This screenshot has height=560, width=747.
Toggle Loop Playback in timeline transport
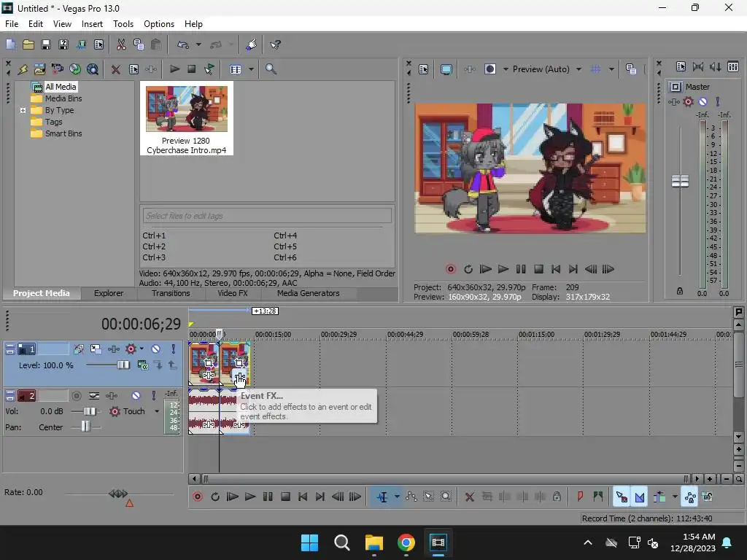(x=215, y=497)
